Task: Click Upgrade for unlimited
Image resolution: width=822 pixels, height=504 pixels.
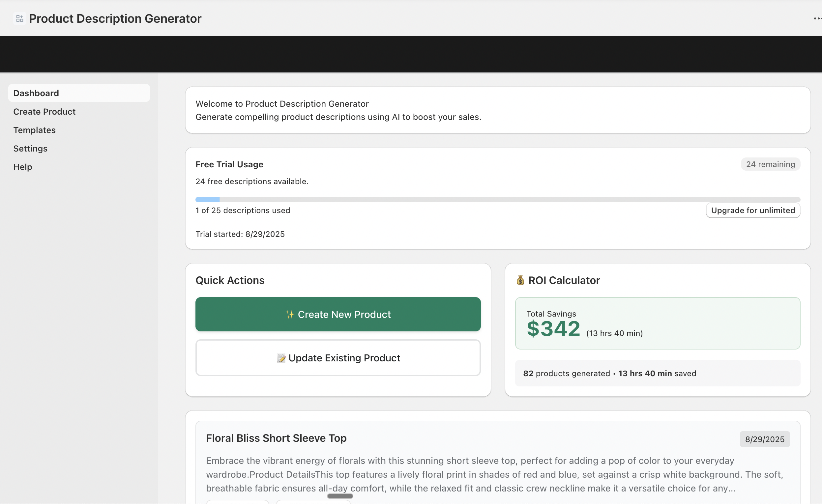Action: tap(753, 210)
